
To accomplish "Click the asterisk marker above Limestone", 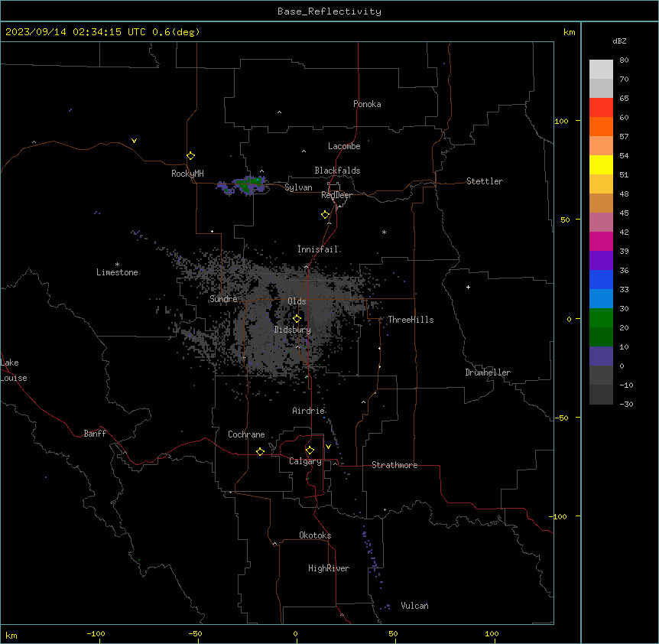I will pos(117,265).
